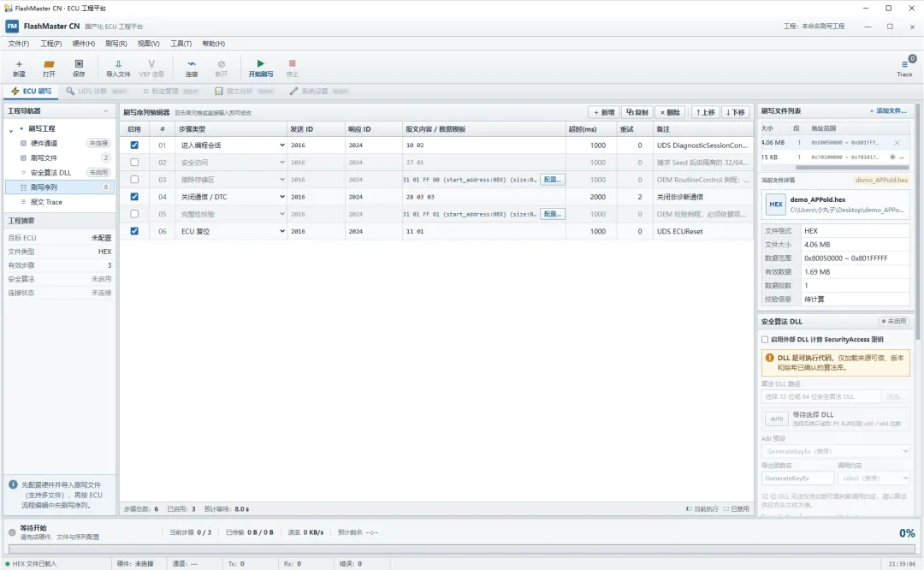Click the gray status circle beside 等待开始
This screenshot has width=924, height=570.
coord(12,532)
